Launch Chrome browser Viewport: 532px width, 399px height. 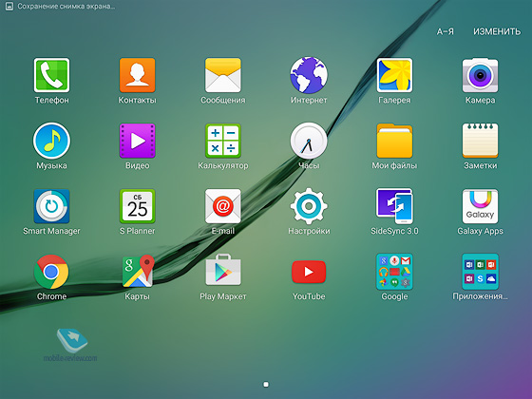[51, 272]
